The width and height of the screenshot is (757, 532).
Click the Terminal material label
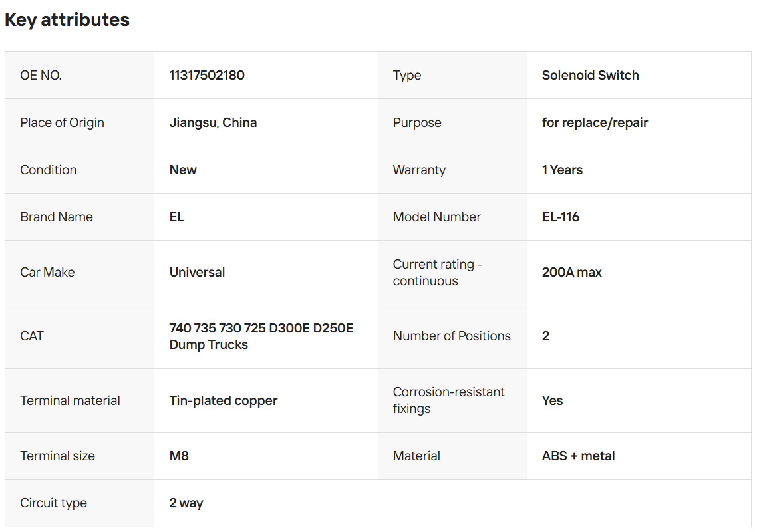point(70,400)
